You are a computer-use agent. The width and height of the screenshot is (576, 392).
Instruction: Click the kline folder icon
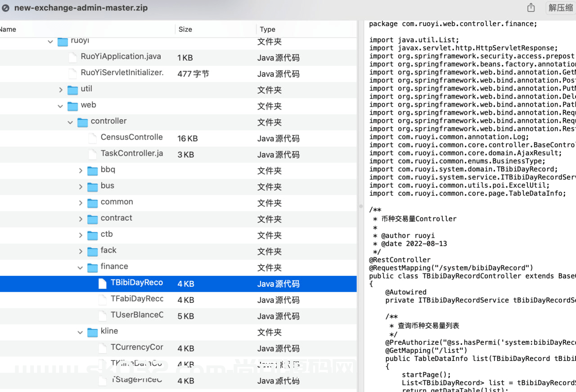(x=92, y=333)
